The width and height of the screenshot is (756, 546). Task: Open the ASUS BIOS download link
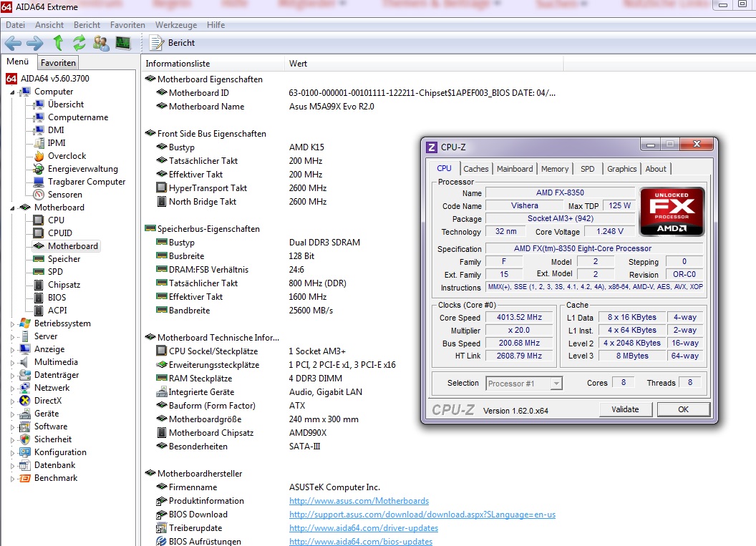(x=422, y=515)
